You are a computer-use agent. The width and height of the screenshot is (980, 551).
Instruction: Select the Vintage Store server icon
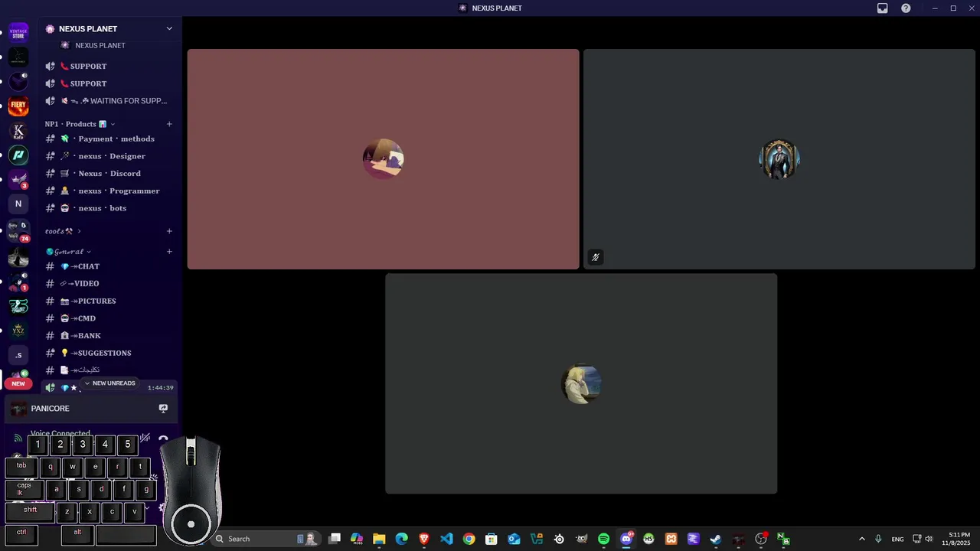[x=18, y=33]
